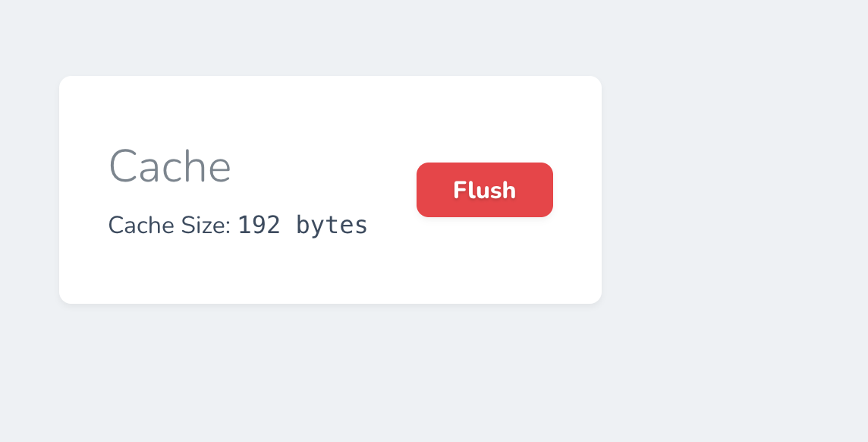The image size is (868, 442).
Task: Focus the Cache title text
Action: 170,166
